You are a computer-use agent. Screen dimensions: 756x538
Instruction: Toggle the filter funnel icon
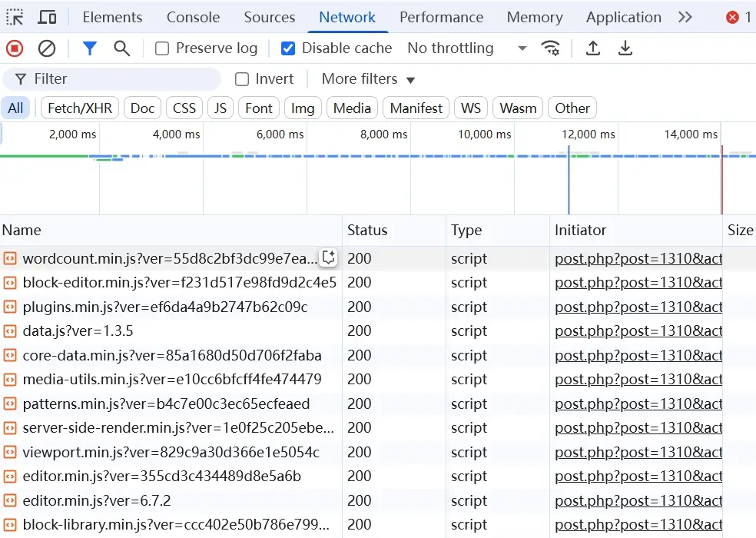point(90,48)
